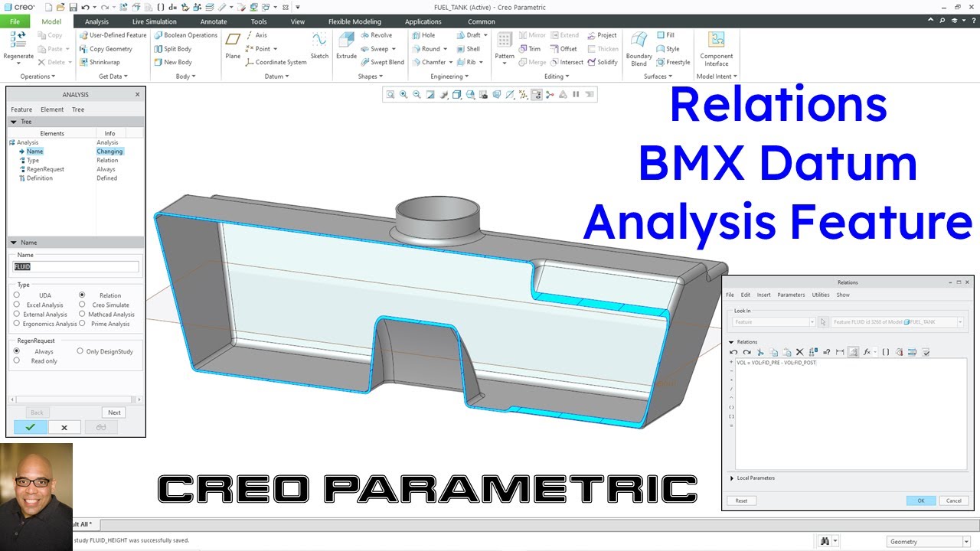Click the ANALYSIS panel horizontal scrollbar
The height and width of the screenshot is (551, 980).
tap(77, 399)
